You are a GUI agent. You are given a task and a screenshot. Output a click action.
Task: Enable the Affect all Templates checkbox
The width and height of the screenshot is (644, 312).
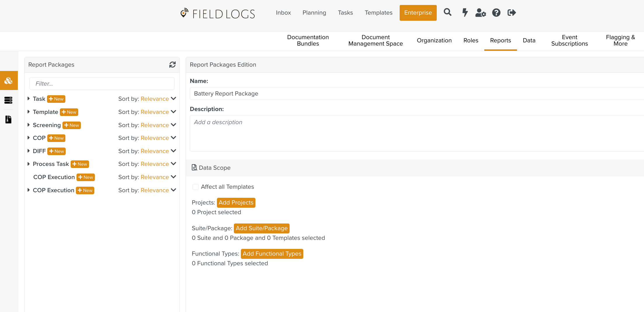[x=196, y=187]
